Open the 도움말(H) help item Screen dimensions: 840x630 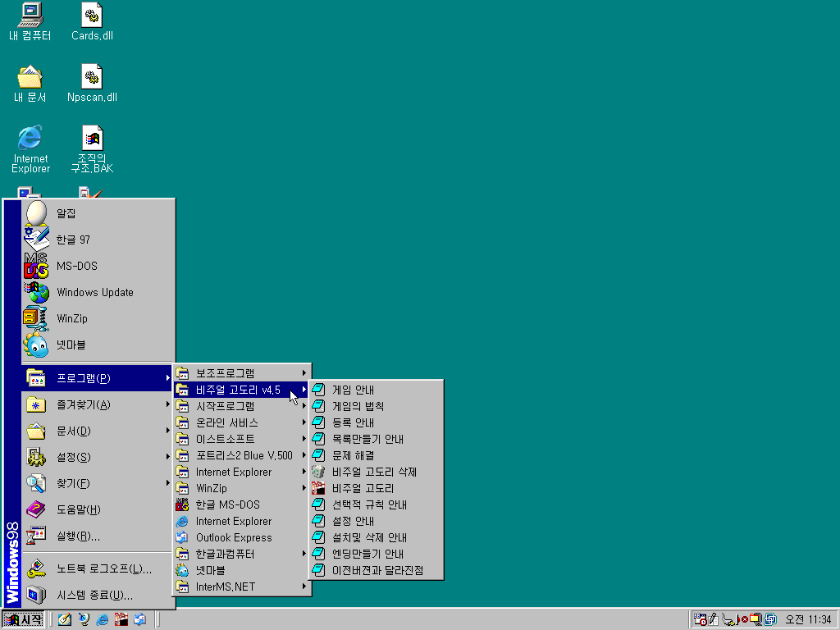(x=98, y=509)
